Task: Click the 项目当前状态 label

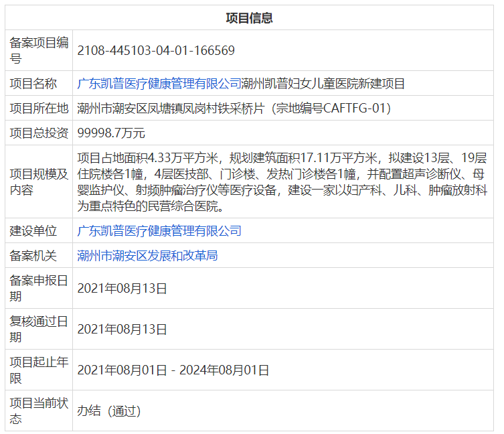Action: (39, 411)
